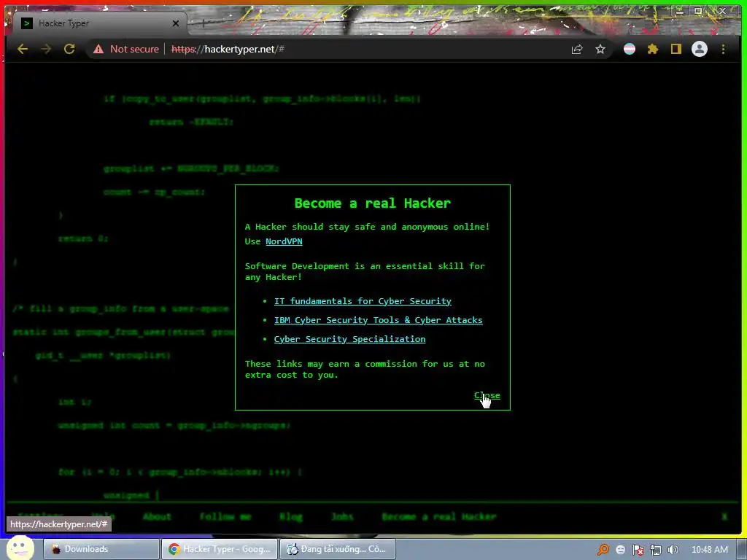Reload the Hacker Typer page

69,49
